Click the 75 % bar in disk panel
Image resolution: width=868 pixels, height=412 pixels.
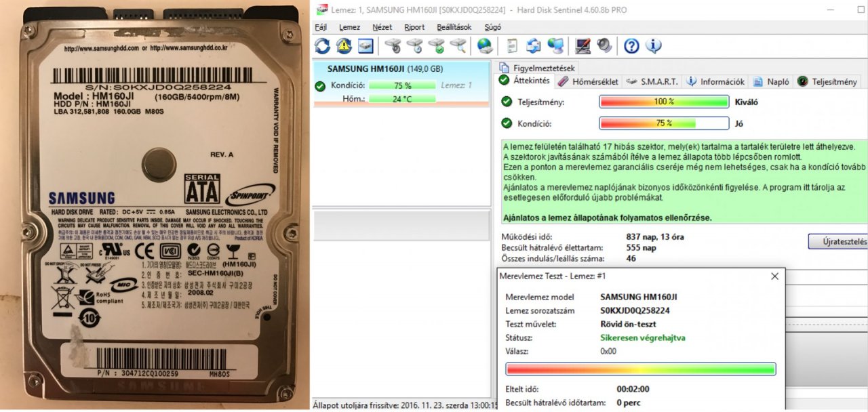click(403, 86)
